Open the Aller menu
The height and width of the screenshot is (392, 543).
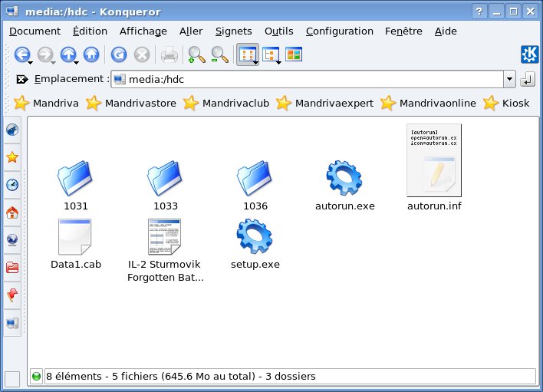point(191,31)
